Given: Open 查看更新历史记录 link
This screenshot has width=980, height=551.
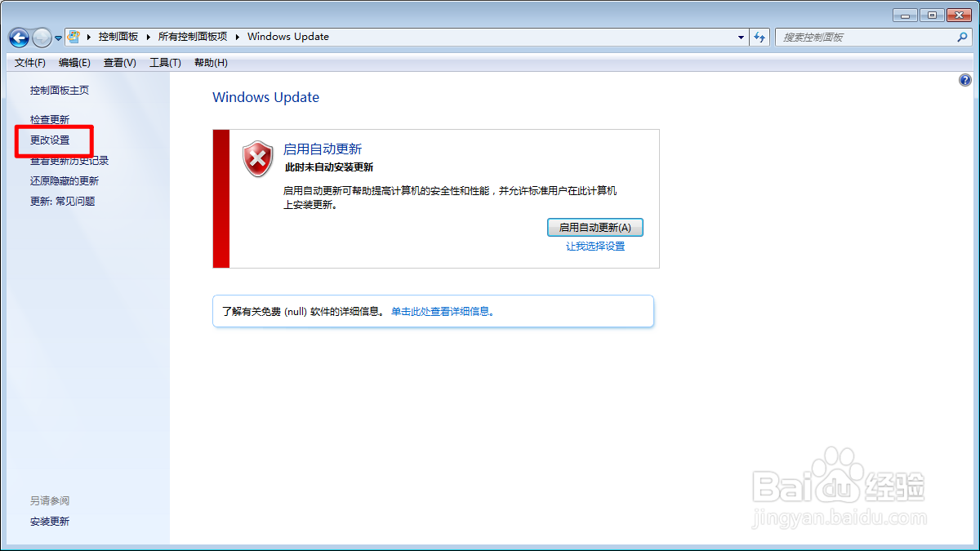Looking at the screenshot, I should pyautogui.click(x=69, y=161).
